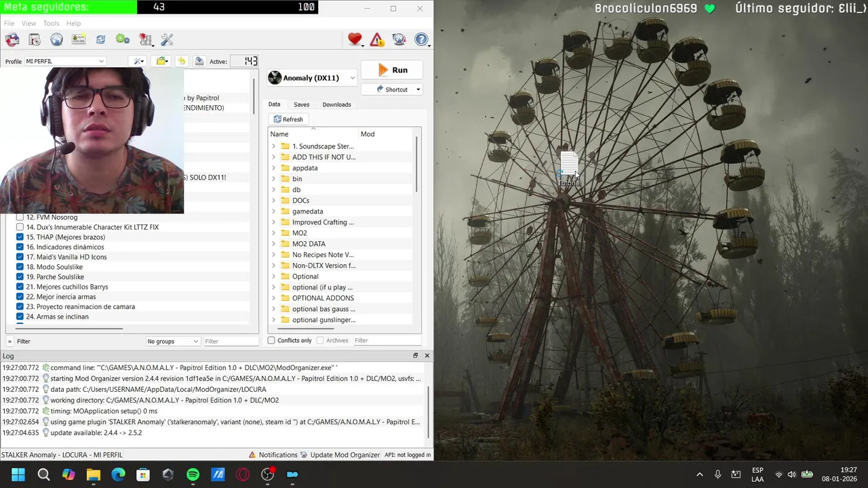Disable the 15. THAP (Mejores brazos) mod
868x488 pixels.
[x=20, y=237]
